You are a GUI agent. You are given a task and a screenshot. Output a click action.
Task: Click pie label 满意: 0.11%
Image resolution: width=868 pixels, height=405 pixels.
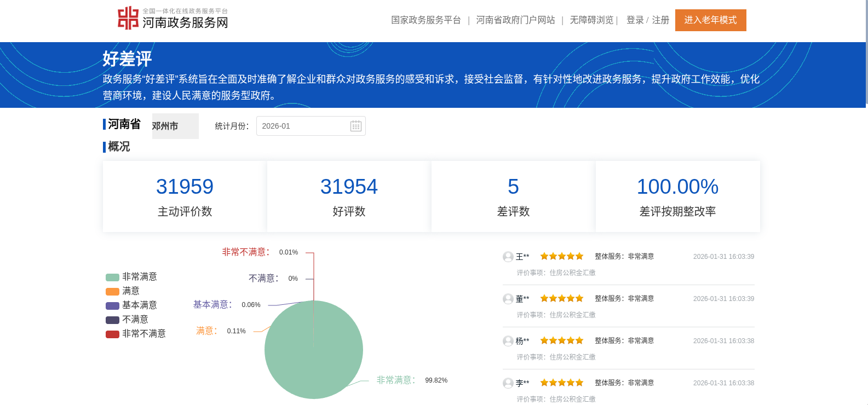(221, 331)
